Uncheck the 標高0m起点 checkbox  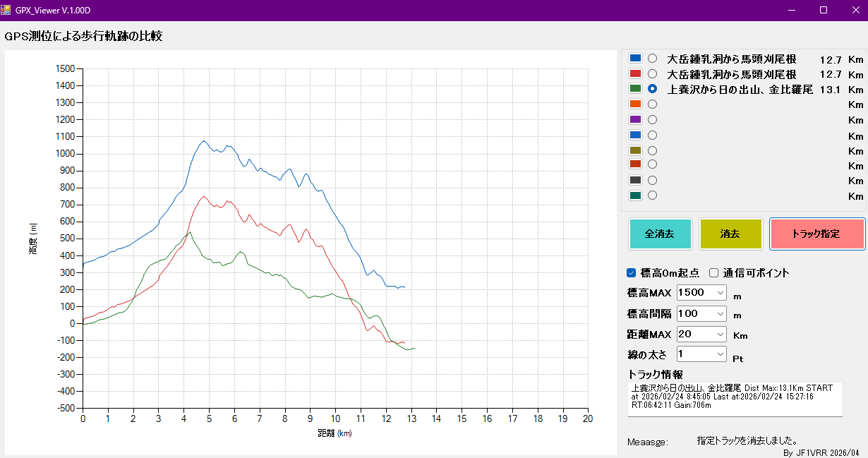(632, 272)
